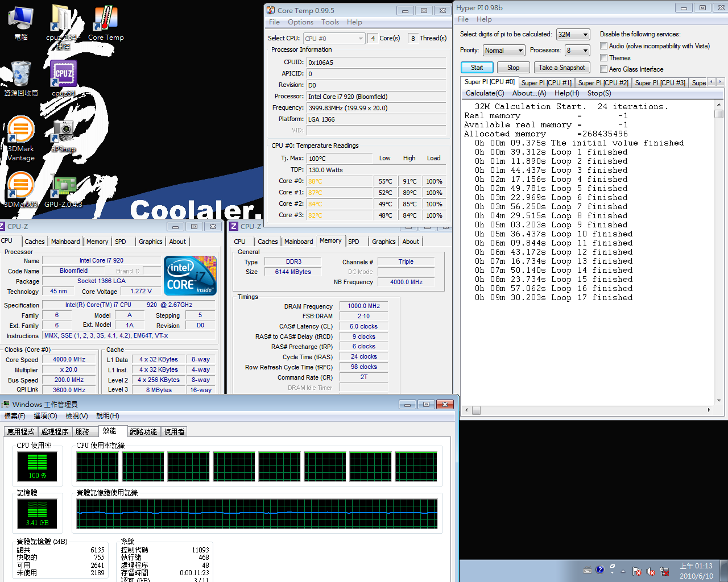The image size is (728, 582).
Task: Click the Core Temp title bar icon
Action: (x=271, y=10)
